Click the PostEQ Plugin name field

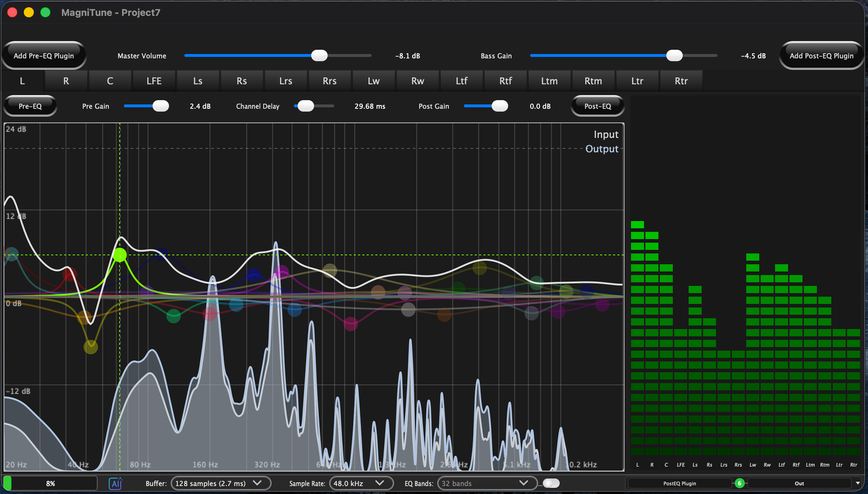pos(680,483)
